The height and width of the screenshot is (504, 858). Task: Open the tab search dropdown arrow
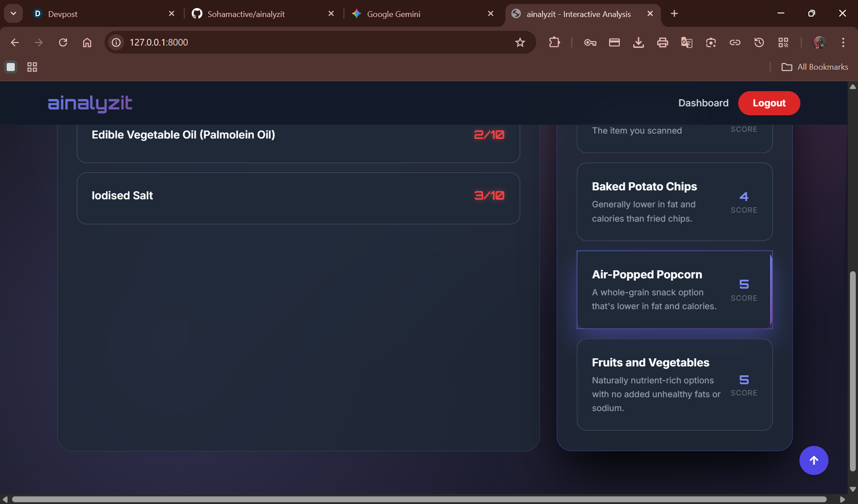[x=13, y=13]
